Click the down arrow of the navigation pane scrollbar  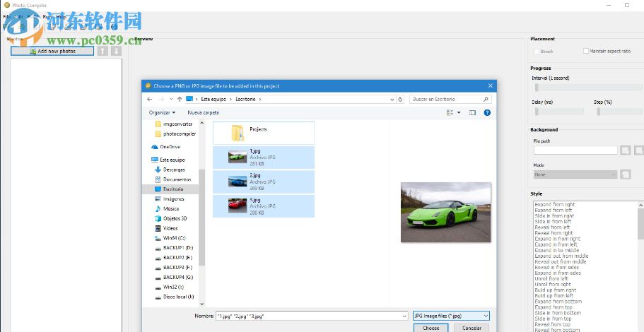[201, 304]
